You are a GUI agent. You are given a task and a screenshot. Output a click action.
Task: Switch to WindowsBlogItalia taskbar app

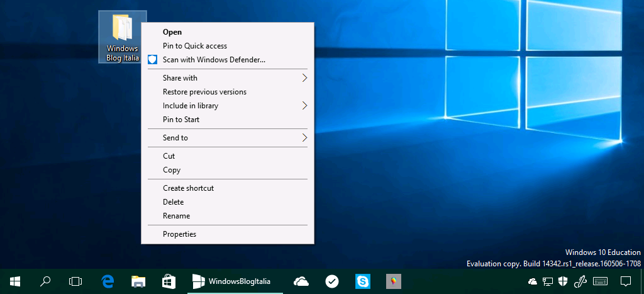(x=235, y=281)
